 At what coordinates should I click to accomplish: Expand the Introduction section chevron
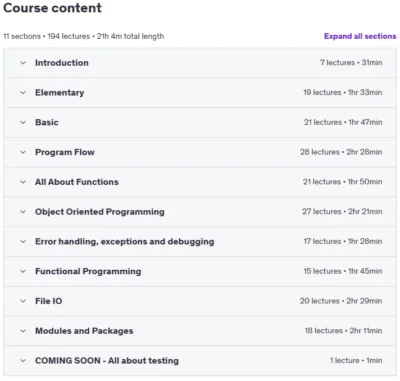point(23,63)
